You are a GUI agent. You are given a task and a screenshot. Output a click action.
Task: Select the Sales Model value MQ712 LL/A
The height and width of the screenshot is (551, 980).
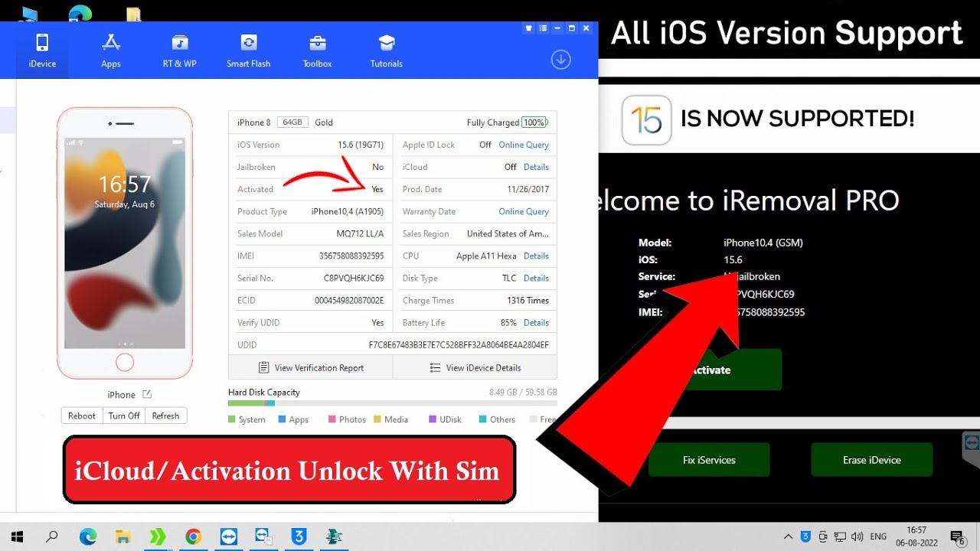point(359,233)
